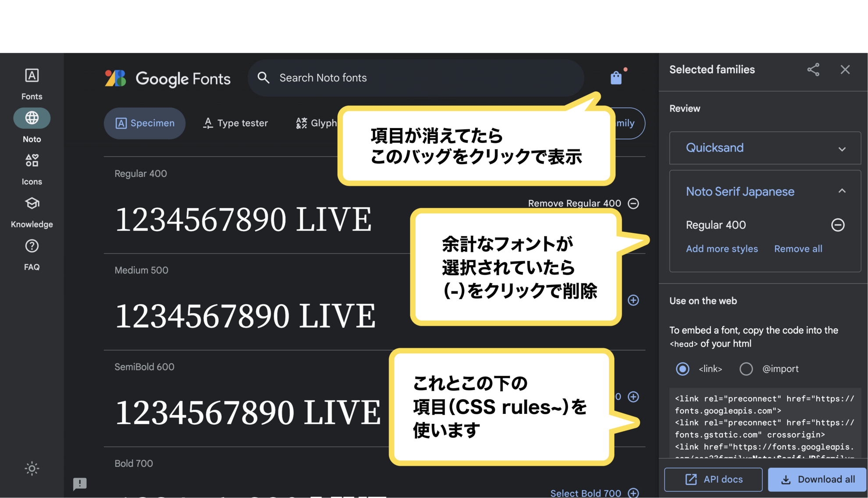
Task: Click Add more styles link
Action: [722, 249]
